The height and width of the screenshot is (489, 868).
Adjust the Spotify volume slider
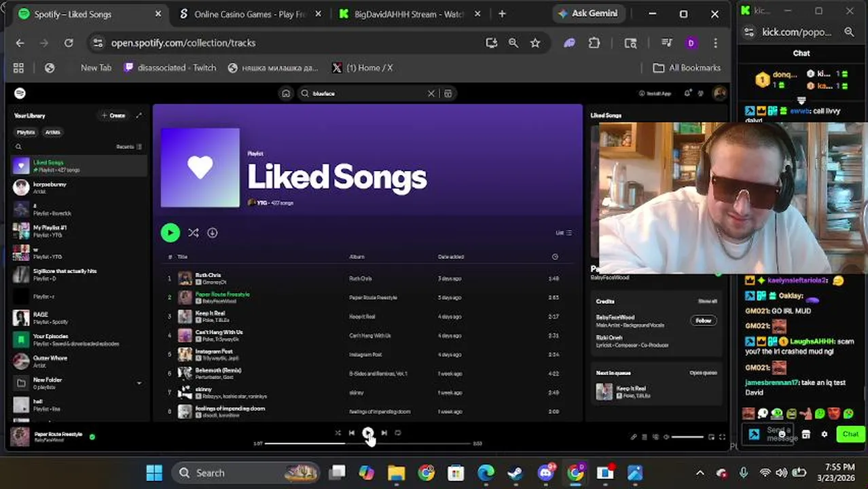[x=687, y=437]
